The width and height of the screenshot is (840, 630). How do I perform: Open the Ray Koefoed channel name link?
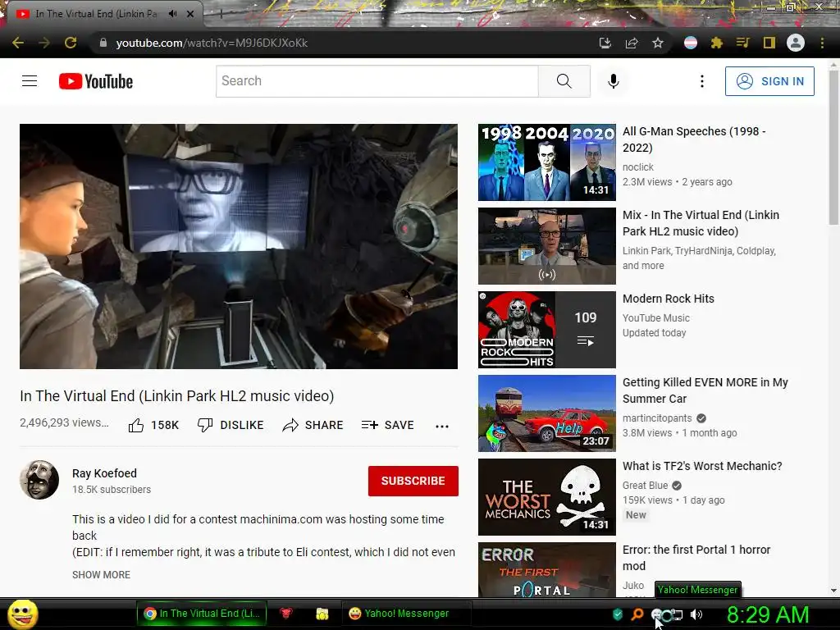[x=104, y=473]
